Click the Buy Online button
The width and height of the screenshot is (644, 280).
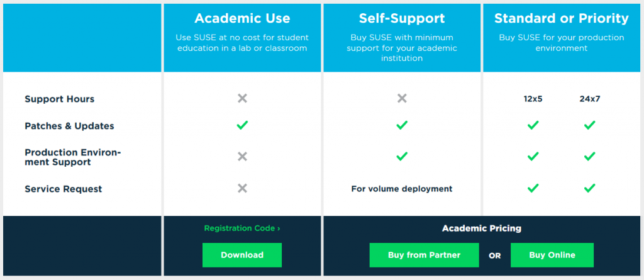pos(552,255)
